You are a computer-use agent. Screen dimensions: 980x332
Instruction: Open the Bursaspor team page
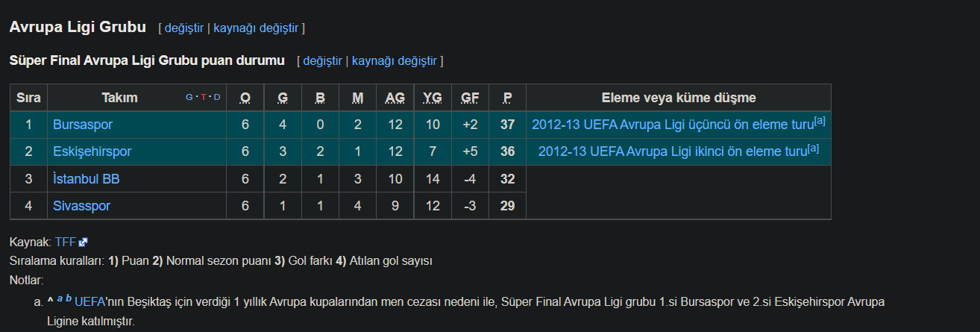coord(82,125)
